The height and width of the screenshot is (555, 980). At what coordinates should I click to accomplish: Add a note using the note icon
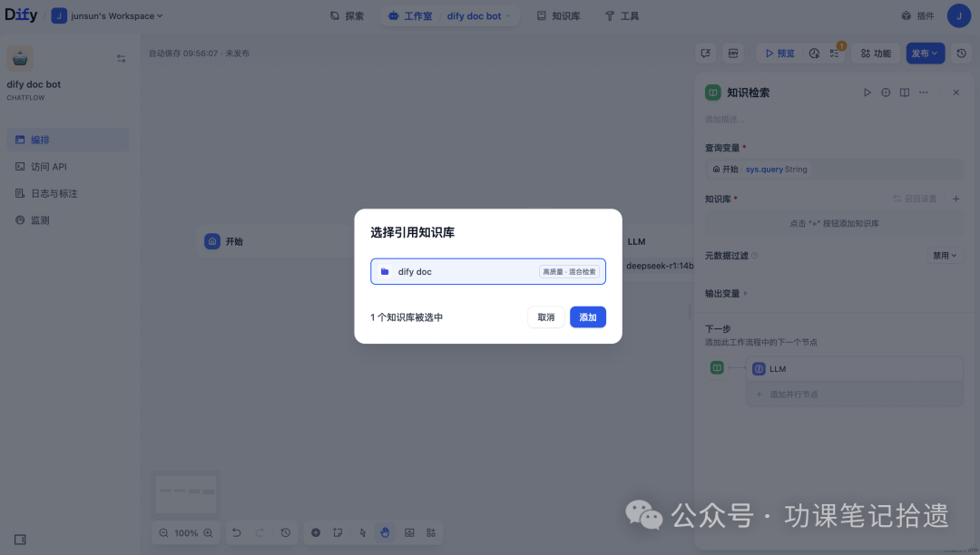point(338,532)
